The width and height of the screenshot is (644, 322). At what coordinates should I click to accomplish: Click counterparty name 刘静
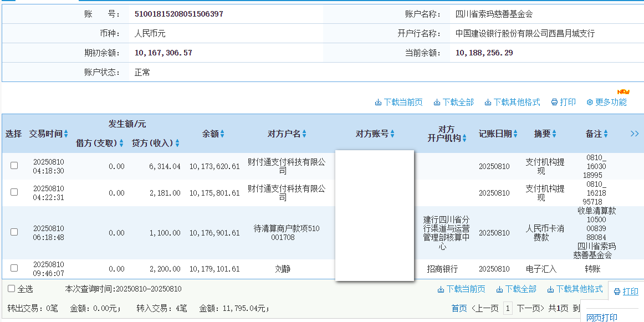coord(283,269)
